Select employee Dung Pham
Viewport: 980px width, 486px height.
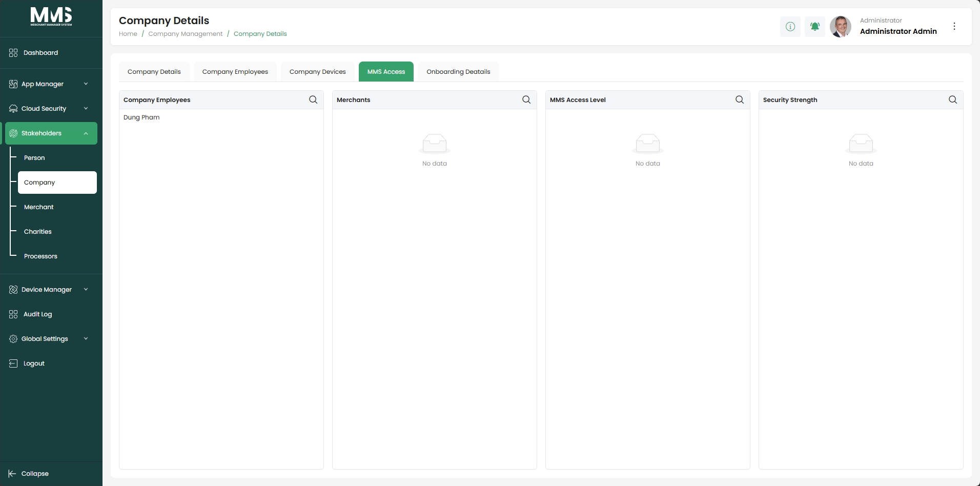(141, 117)
